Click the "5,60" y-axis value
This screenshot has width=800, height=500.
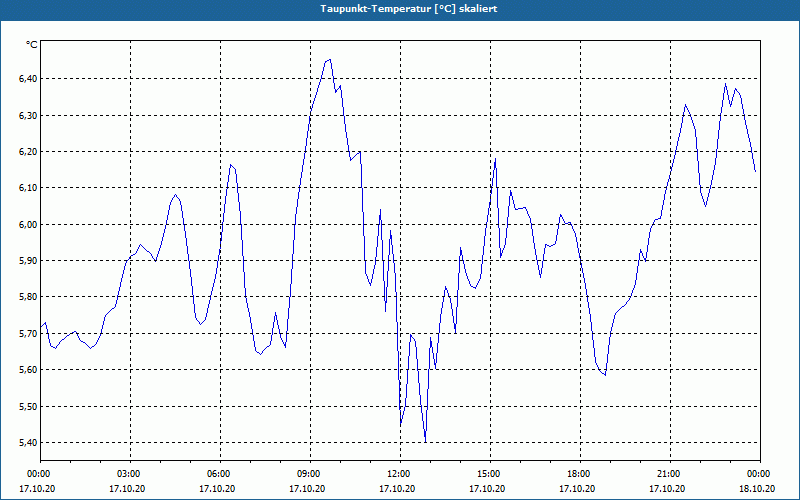click(x=28, y=370)
